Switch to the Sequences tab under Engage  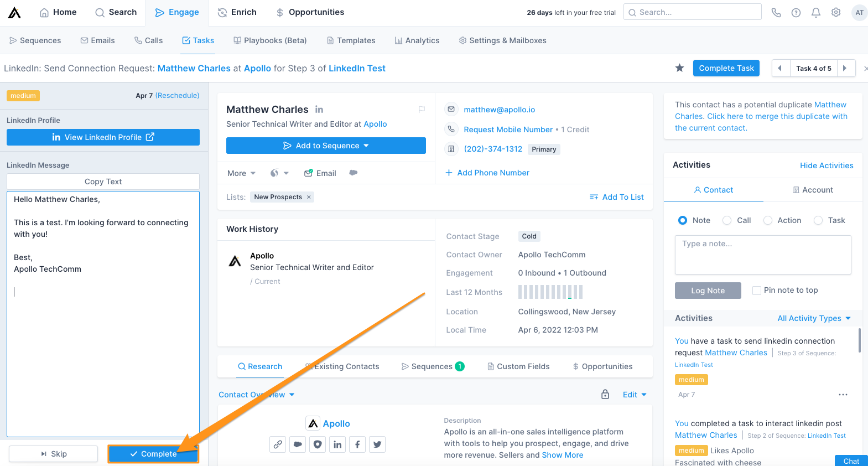click(35, 40)
